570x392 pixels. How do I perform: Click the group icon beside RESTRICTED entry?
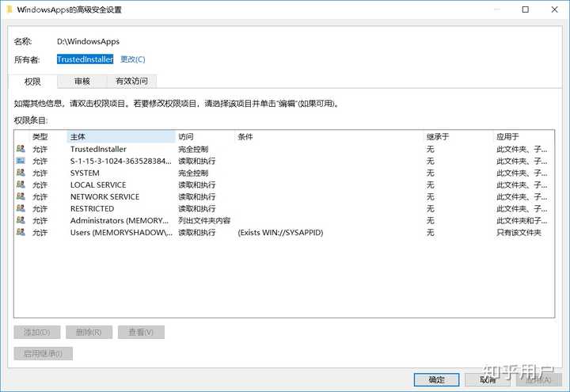(21, 208)
